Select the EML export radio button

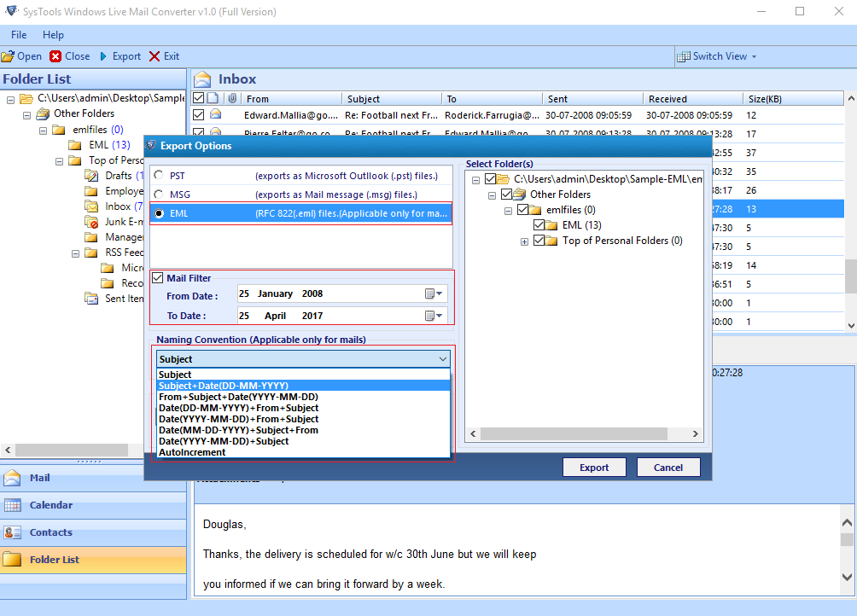pos(159,213)
